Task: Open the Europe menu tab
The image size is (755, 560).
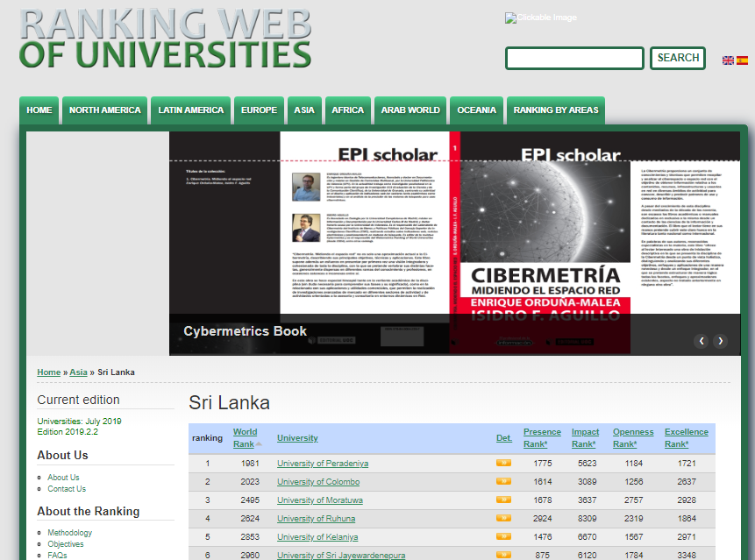Action: (259, 110)
